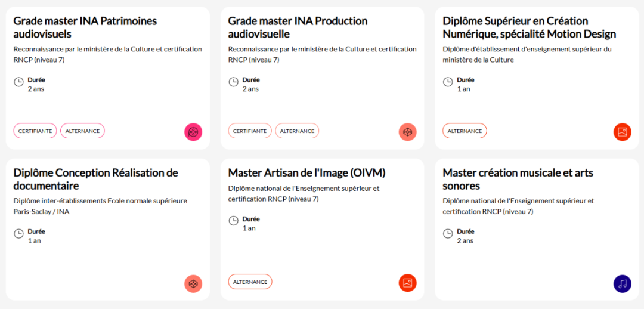This screenshot has width=644, height=309.
Task: Click '2 ans' on the Patrimoines audiovisuels card
Action: tap(36, 89)
